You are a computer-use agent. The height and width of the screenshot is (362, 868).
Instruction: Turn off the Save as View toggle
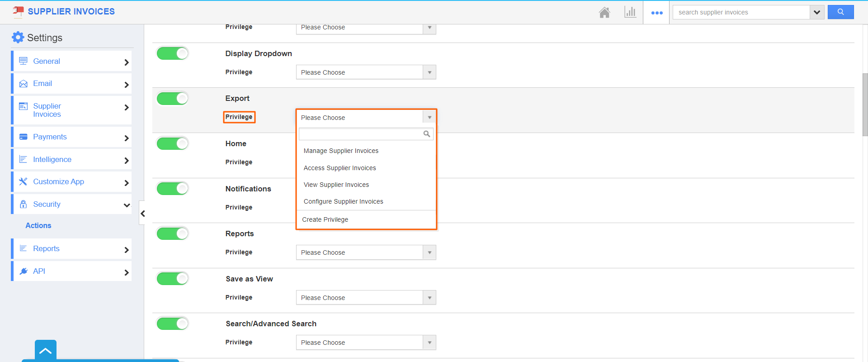(172, 279)
